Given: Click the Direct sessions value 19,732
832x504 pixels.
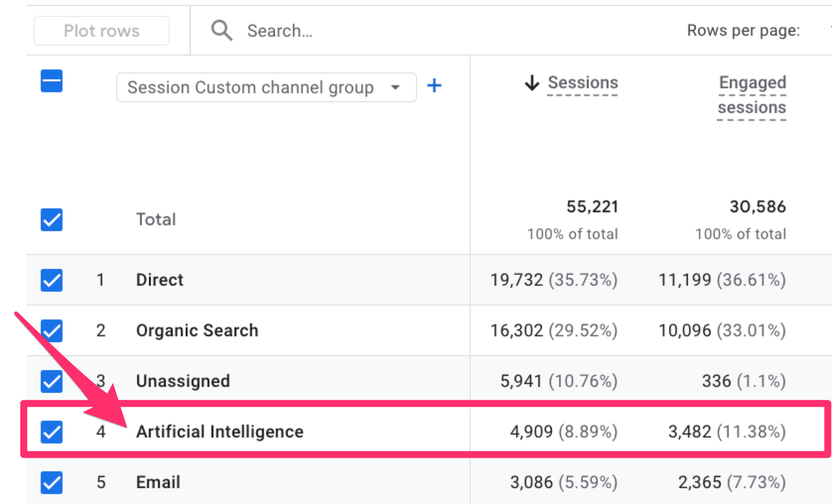Looking at the screenshot, I should (x=516, y=280).
